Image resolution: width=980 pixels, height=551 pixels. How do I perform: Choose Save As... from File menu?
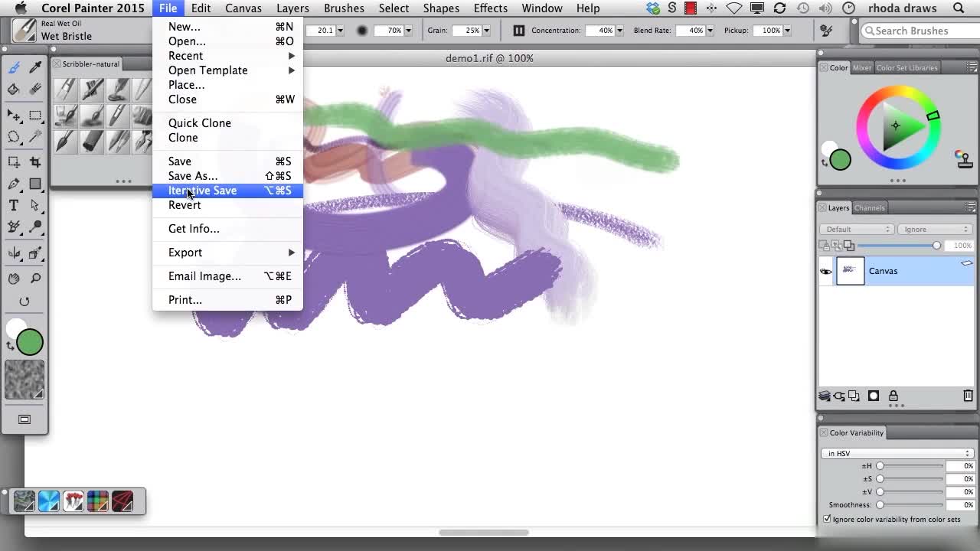click(227, 176)
